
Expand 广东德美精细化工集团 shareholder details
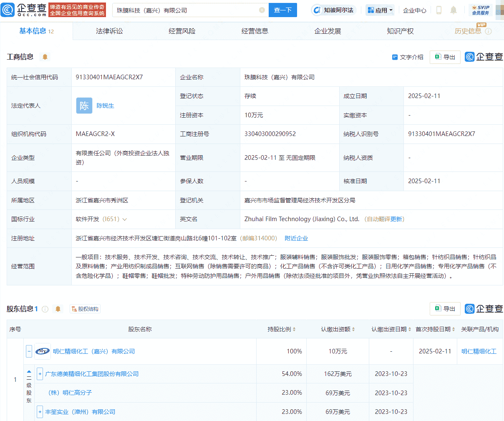pos(40,374)
